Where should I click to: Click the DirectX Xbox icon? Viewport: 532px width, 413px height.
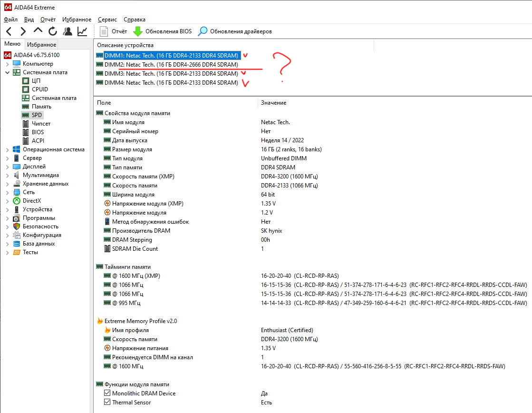[17, 201]
